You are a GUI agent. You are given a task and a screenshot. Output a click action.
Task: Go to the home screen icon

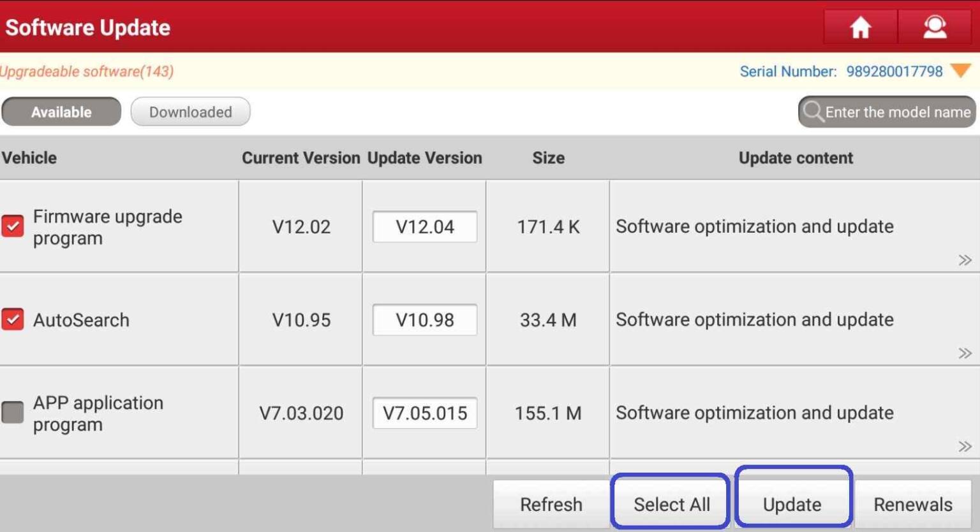point(860,27)
